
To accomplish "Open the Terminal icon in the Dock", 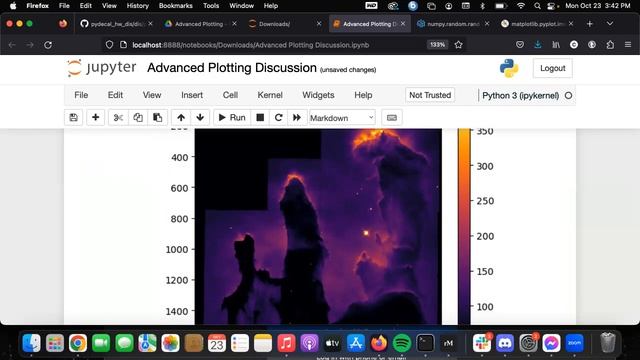I will [x=425, y=343].
